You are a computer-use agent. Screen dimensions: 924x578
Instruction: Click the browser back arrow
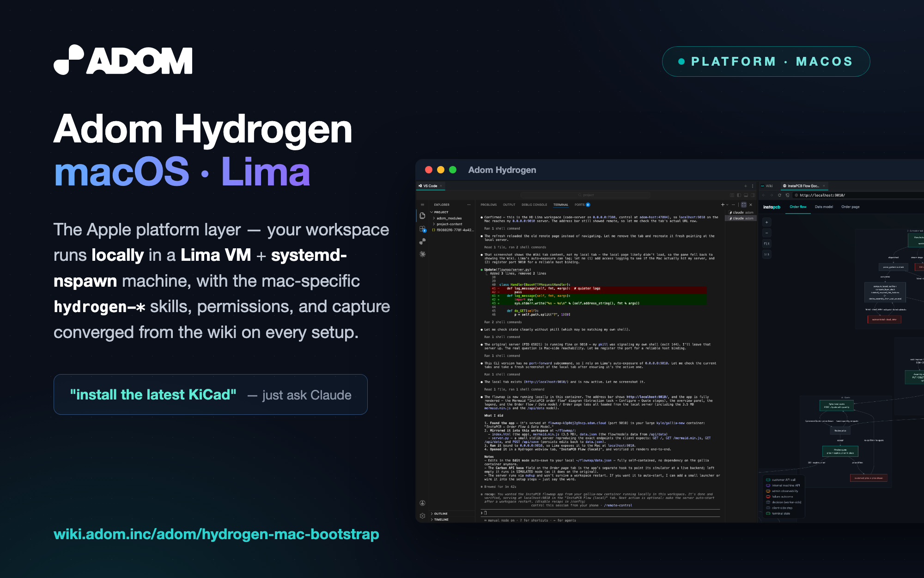tap(764, 195)
